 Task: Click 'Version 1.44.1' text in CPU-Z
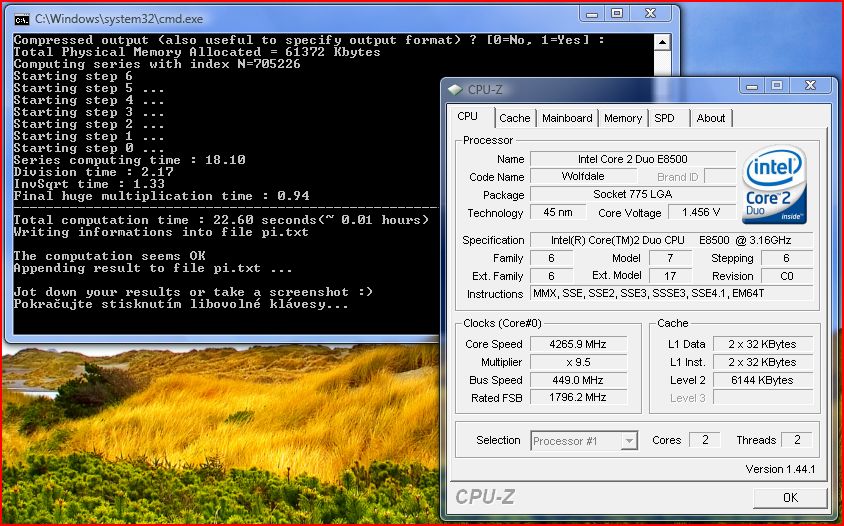(x=780, y=469)
